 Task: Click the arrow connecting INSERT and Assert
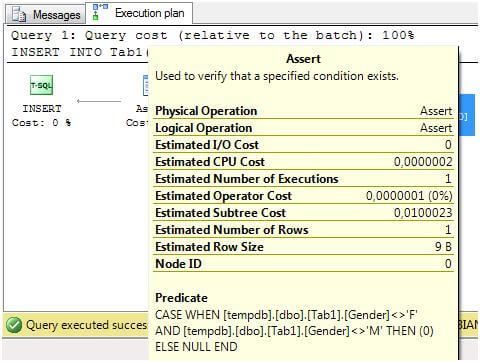pyautogui.click(x=99, y=101)
